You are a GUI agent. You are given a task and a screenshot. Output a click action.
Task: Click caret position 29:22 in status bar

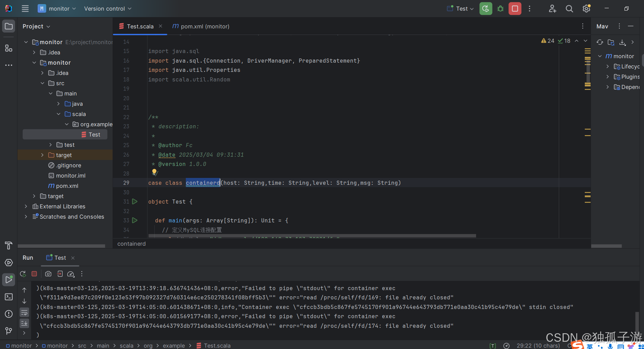(538, 346)
